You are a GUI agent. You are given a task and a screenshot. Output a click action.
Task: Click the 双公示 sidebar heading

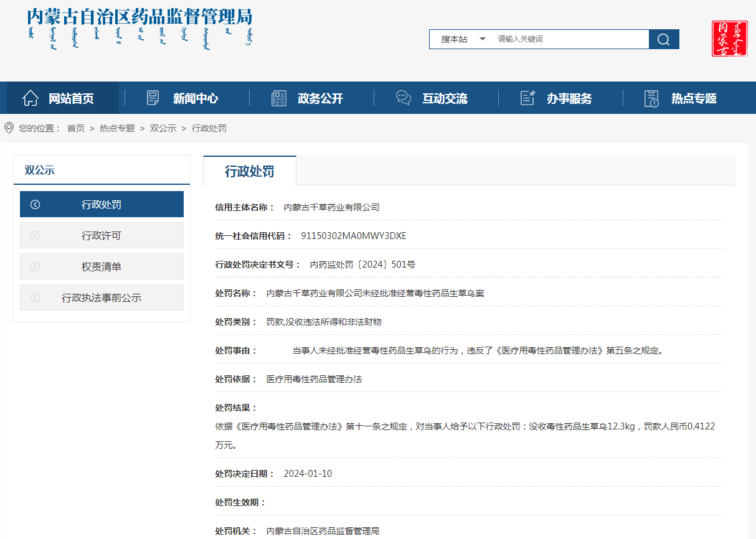point(39,170)
